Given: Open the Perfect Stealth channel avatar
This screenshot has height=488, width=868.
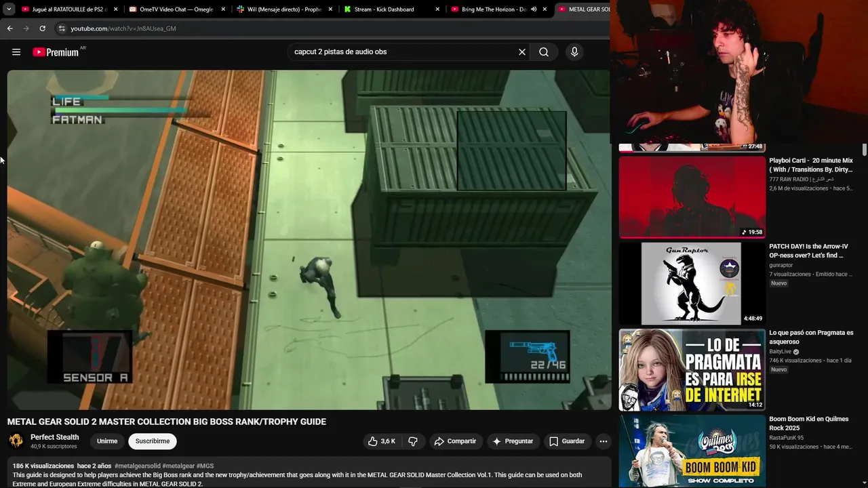Looking at the screenshot, I should 16,441.
